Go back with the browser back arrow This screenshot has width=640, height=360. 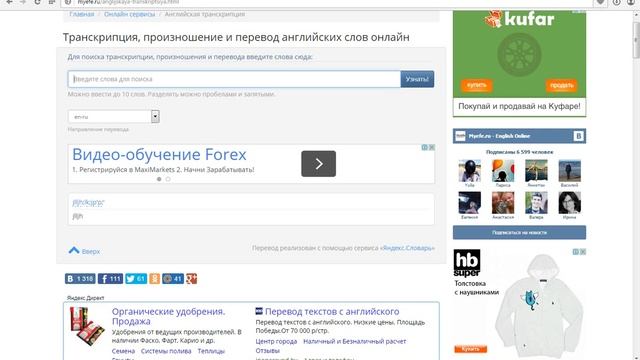coord(9,2)
